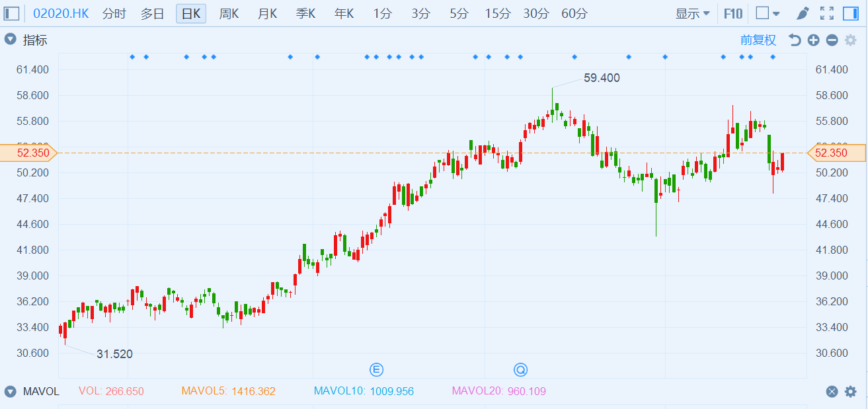Click the Q event marker on timeline
The image size is (868, 409).
(521, 369)
